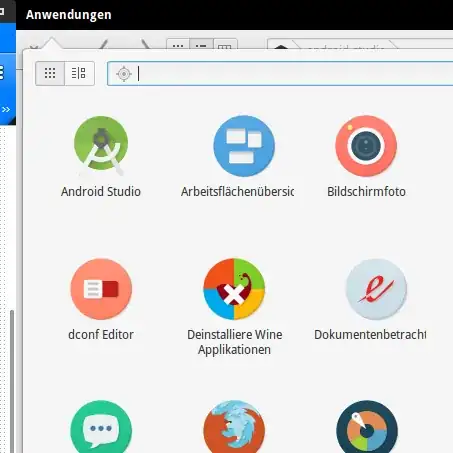Switch to category view in launcher
This screenshot has height=453, width=453.
[x=79, y=73]
